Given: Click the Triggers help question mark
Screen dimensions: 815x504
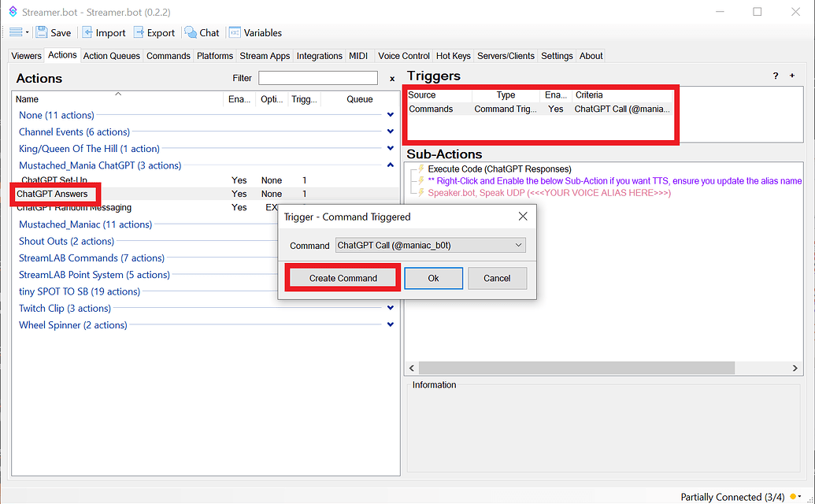Looking at the screenshot, I should [776, 76].
